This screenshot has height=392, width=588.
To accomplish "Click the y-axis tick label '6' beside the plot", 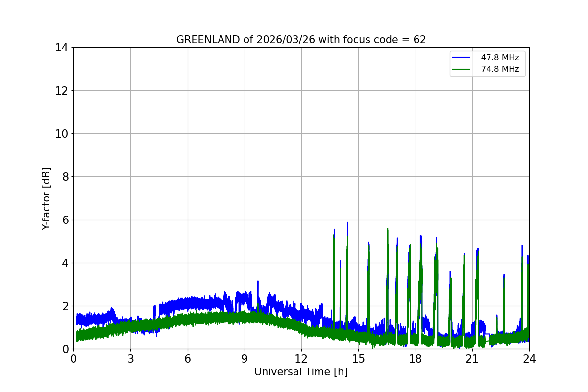I will [64, 220].
